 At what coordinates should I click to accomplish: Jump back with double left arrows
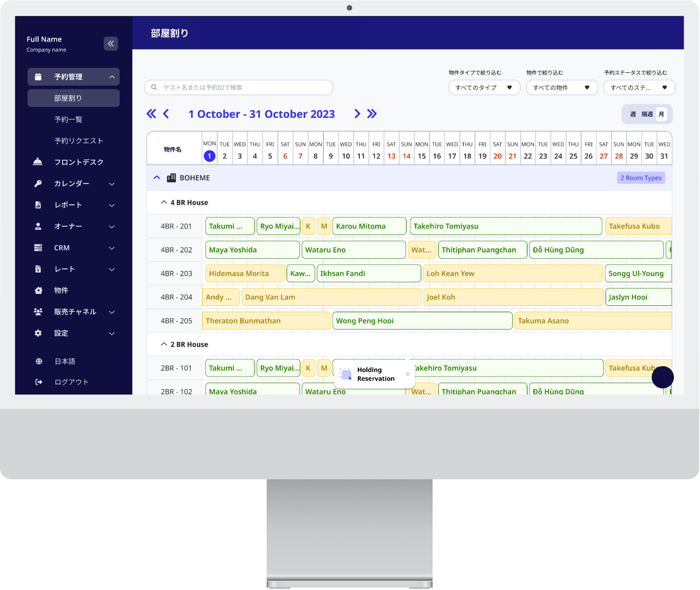[151, 114]
